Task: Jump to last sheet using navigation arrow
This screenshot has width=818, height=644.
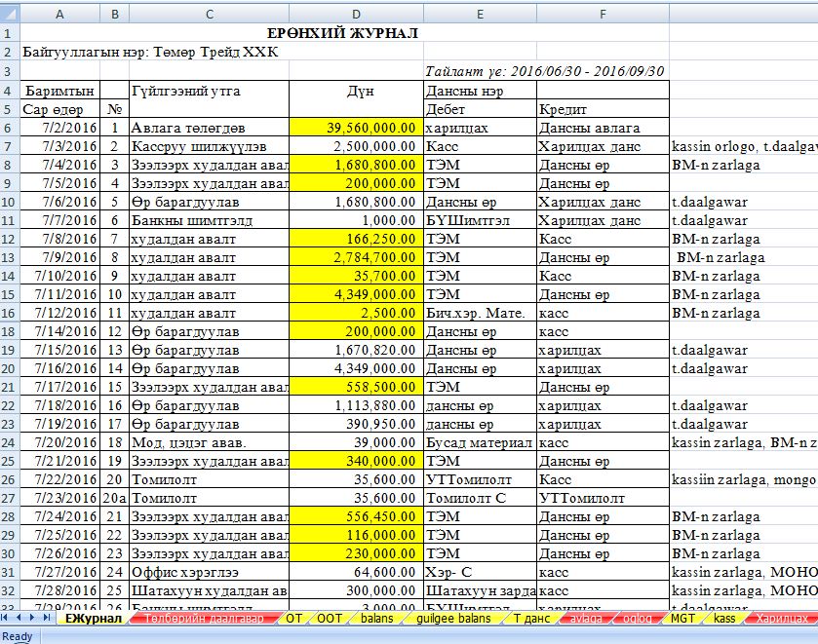Action: 47,618
